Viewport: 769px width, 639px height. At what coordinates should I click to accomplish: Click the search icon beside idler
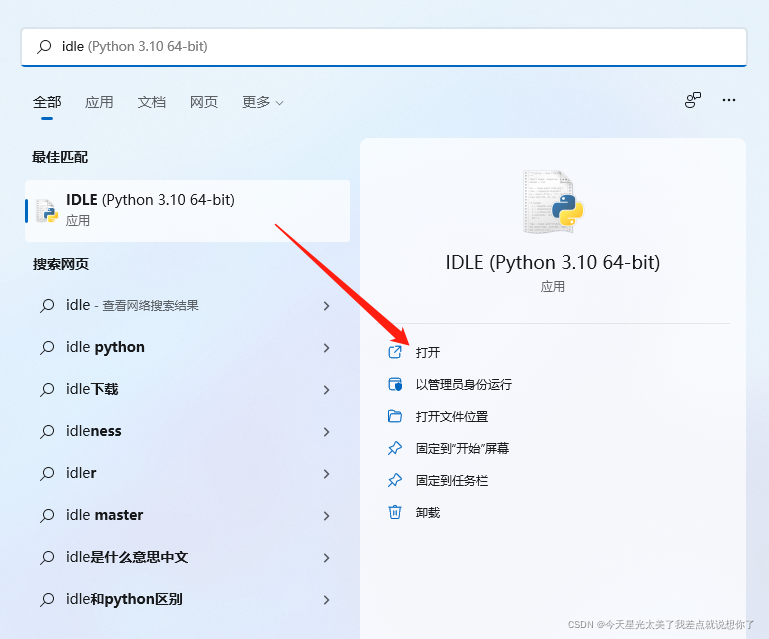47,474
